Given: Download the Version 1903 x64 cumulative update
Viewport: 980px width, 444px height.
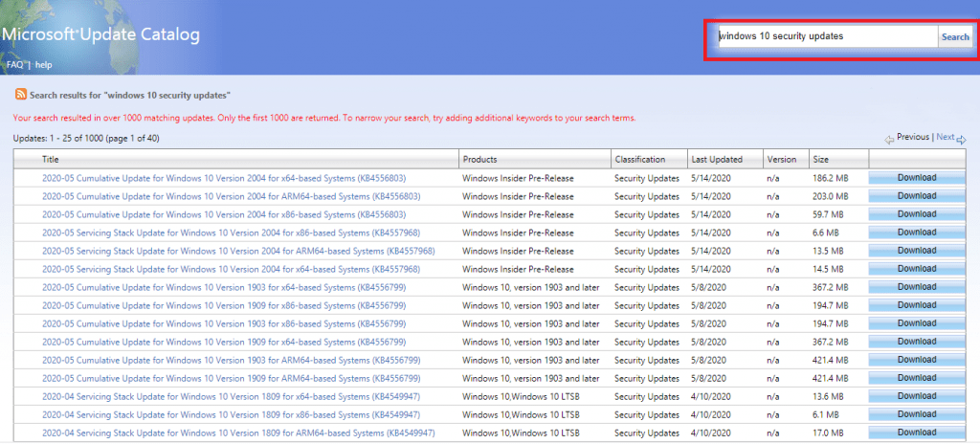Looking at the screenshot, I should click(917, 286).
